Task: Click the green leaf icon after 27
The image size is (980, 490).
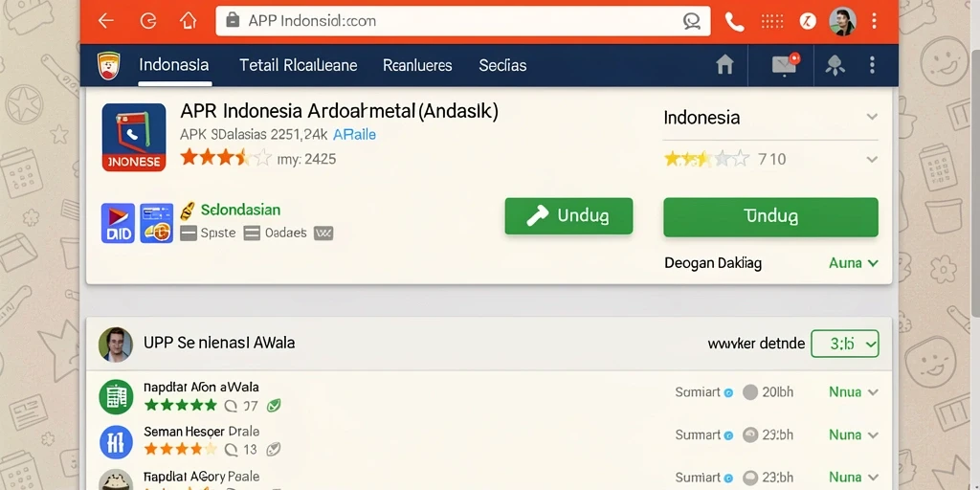Action: pos(273,406)
